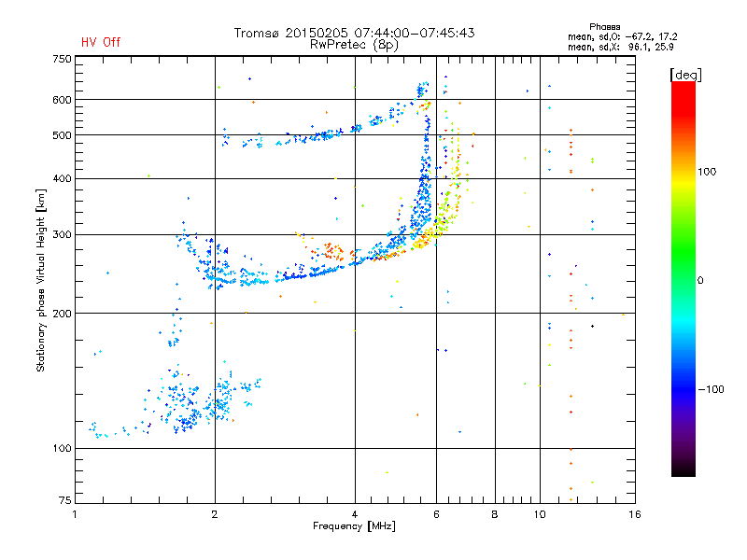Click the y-axis '750' tick label
This screenshot has width=747, height=560.
62,59
